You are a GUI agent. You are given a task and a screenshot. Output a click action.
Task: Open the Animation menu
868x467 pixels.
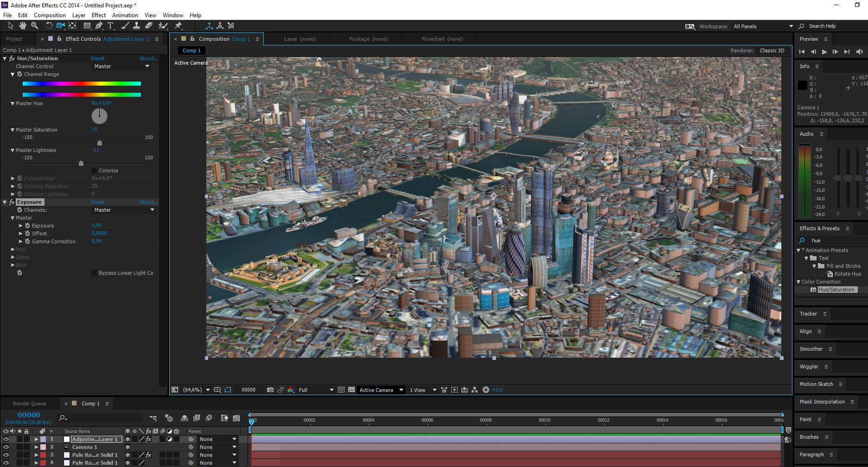coord(125,15)
